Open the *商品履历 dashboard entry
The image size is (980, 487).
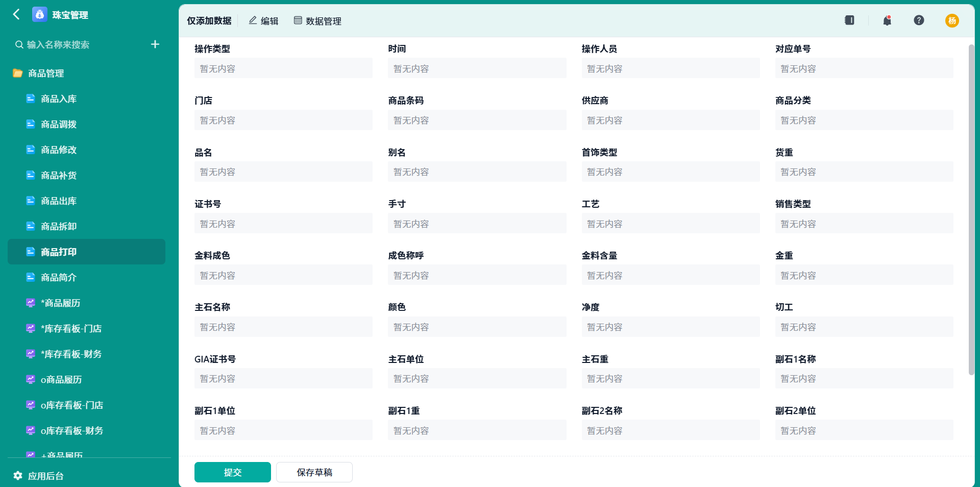(x=87, y=303)
